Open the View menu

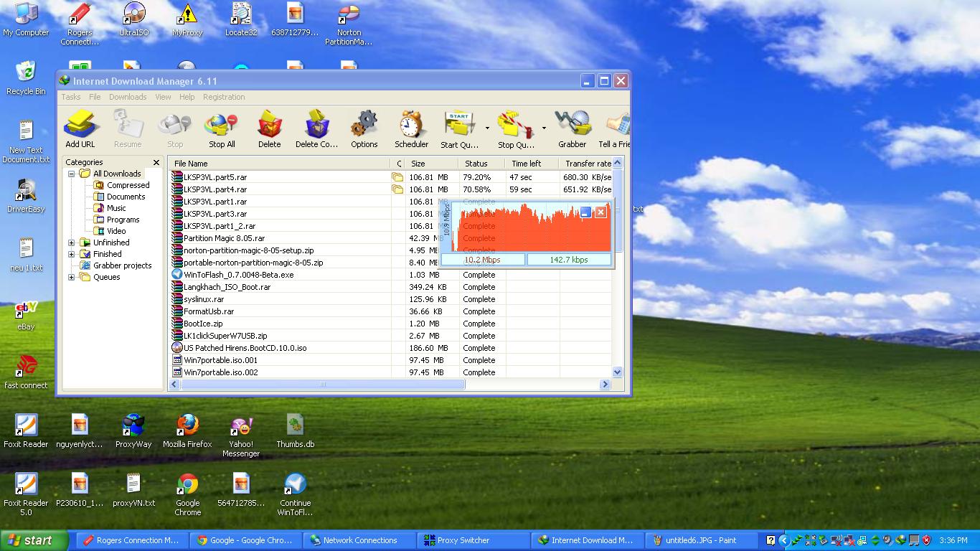[163, 97]
